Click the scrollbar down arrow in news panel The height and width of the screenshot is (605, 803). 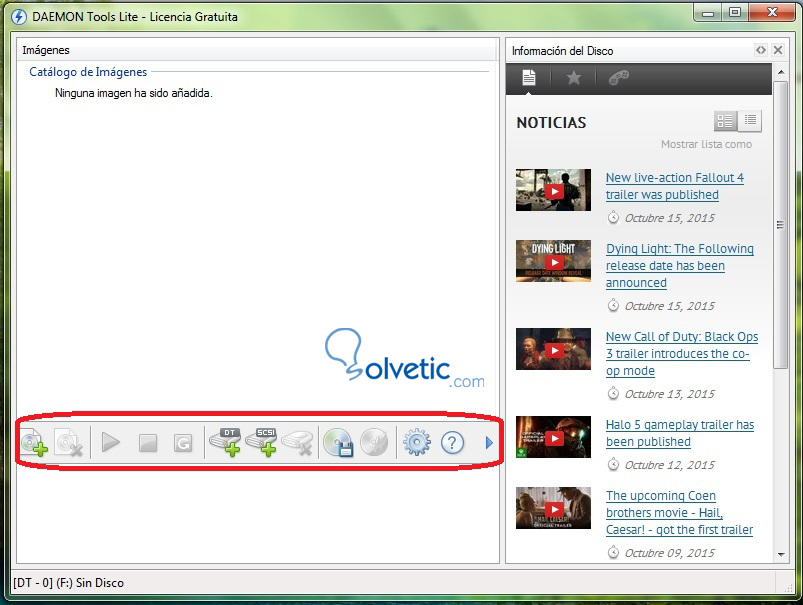[x=780, y=554]
